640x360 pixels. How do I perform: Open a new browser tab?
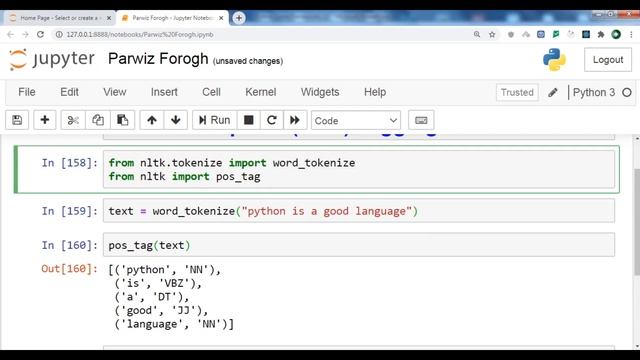pyautogui.click(x=239, y=18)
